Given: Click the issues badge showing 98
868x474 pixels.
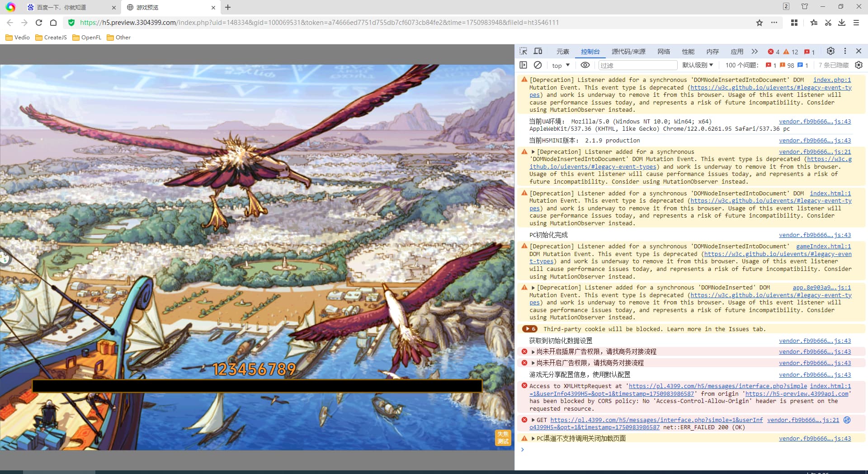Looking at the screenshot, I should 787,65.
